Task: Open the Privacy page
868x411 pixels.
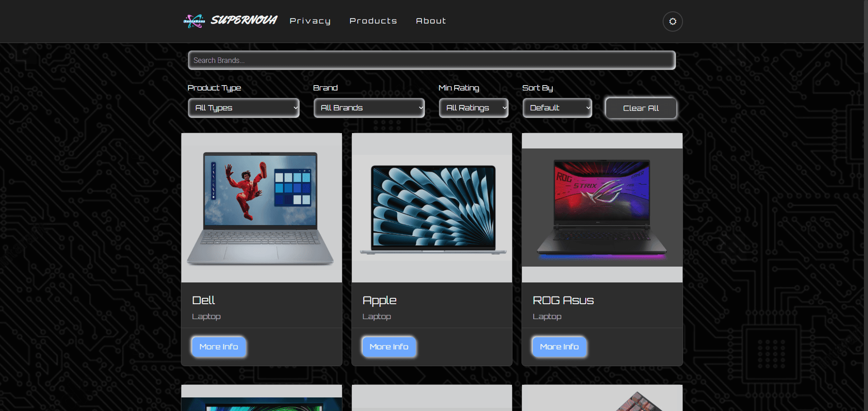Action: pyautogui.click(x=310, y=21)
